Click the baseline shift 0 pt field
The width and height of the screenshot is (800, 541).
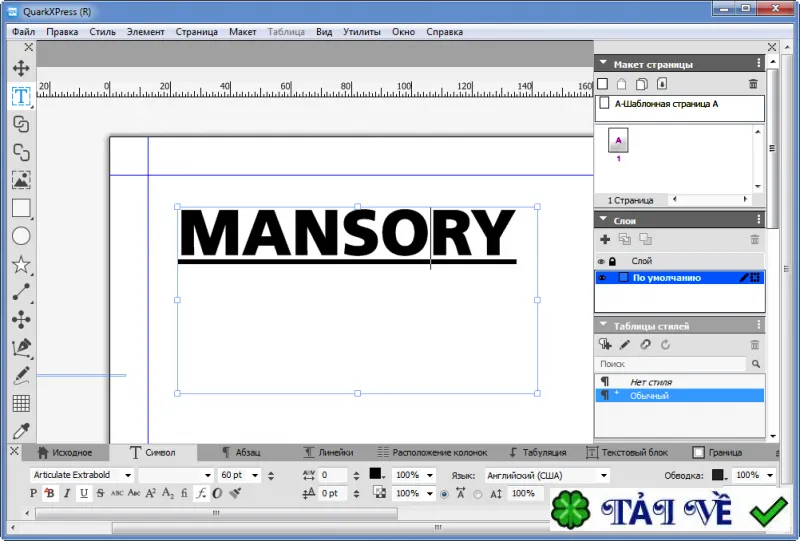(333, 494)
